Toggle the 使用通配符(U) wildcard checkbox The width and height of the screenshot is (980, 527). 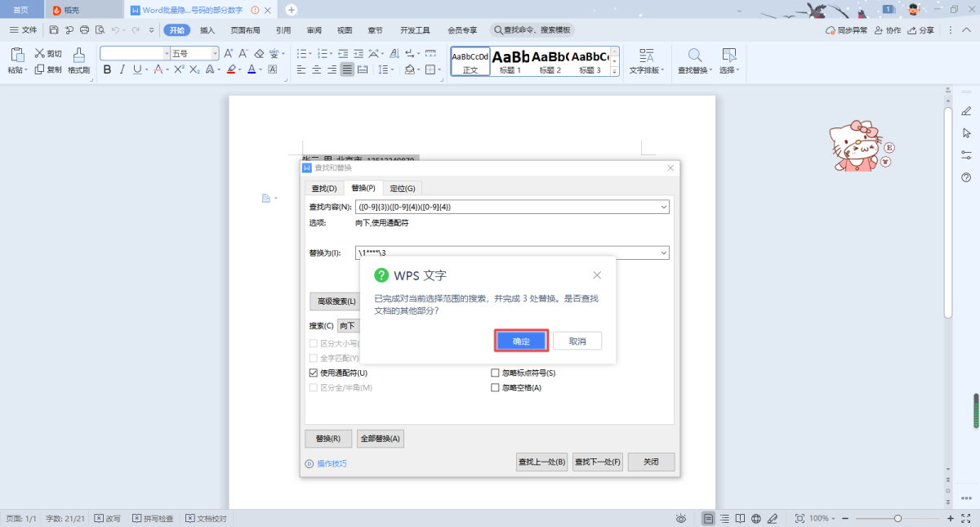click(x=313, y=373)
